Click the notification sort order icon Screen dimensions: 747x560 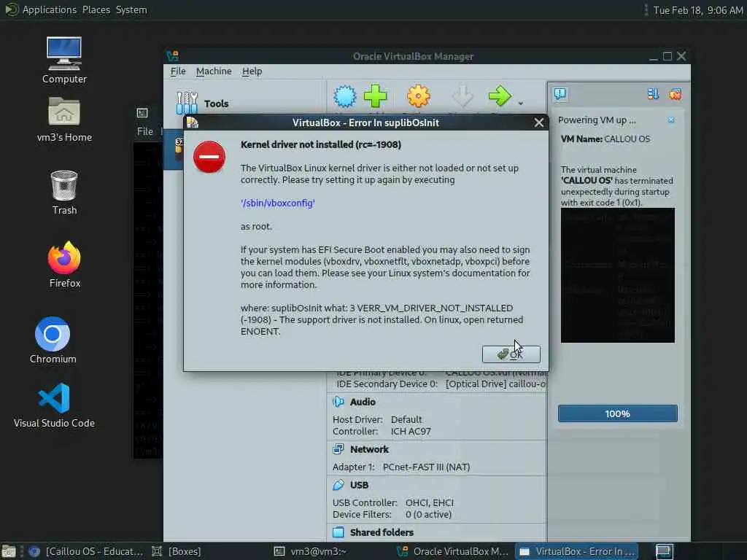point(653,94)
